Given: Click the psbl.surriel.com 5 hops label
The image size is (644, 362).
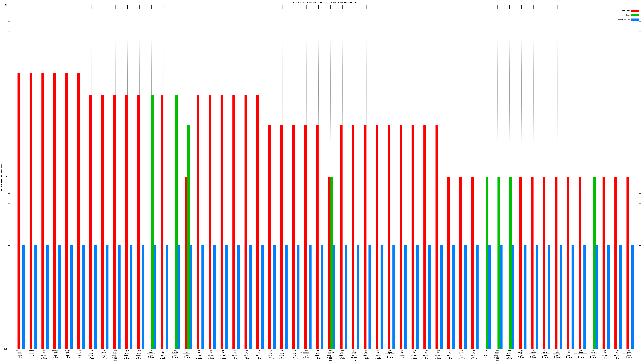Looking at the screenshot, I should (533, 354).
